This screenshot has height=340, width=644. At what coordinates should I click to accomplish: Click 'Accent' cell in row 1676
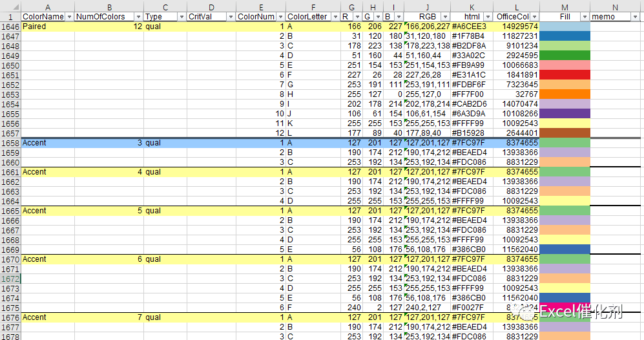tap(48, 317)
